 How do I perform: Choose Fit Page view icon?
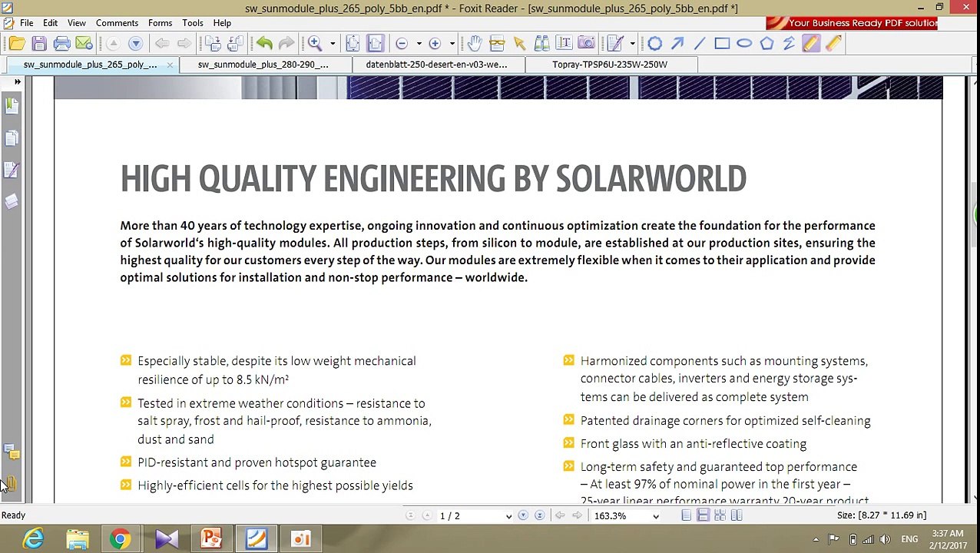(x=353, y=44)
